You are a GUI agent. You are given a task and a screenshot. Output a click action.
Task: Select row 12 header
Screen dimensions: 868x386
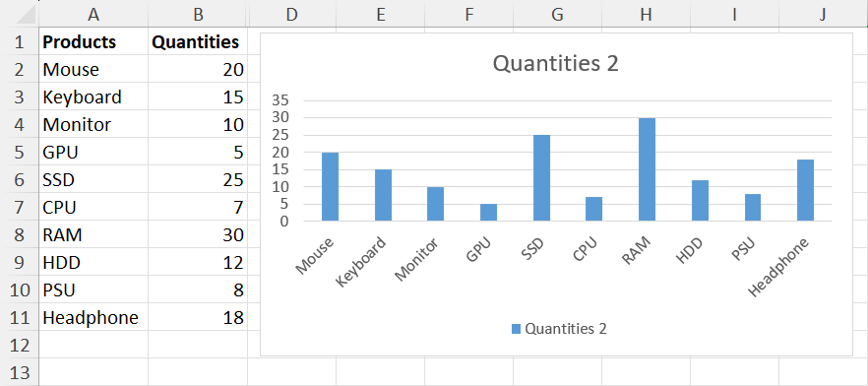(20, 345)
